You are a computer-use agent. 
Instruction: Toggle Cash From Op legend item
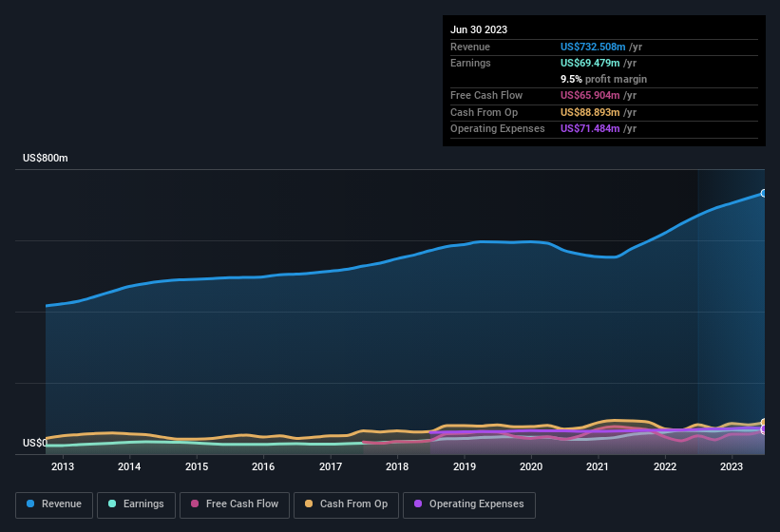345,504
